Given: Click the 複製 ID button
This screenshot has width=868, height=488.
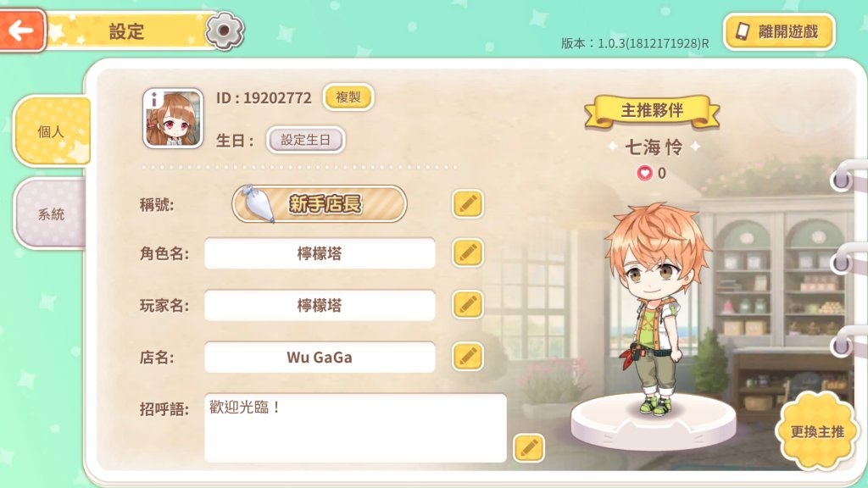Looking at the screenshot, I should (x=348, y=97).
